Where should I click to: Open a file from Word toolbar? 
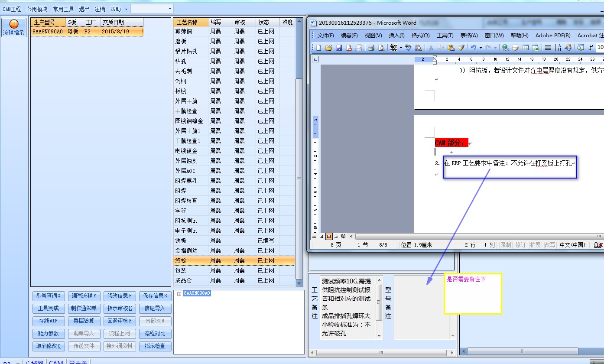(329, 48)
